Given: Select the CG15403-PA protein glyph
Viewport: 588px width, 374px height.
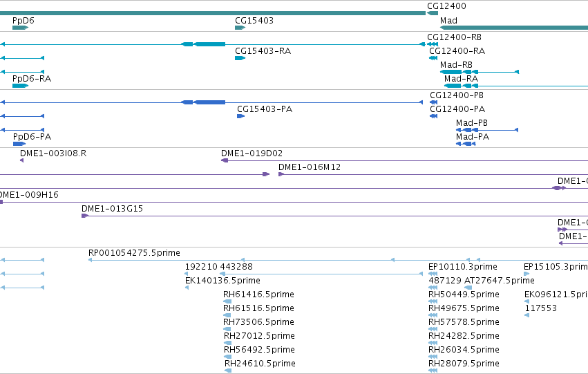Looking at the screenshot, I should click(x=240, y=116).
